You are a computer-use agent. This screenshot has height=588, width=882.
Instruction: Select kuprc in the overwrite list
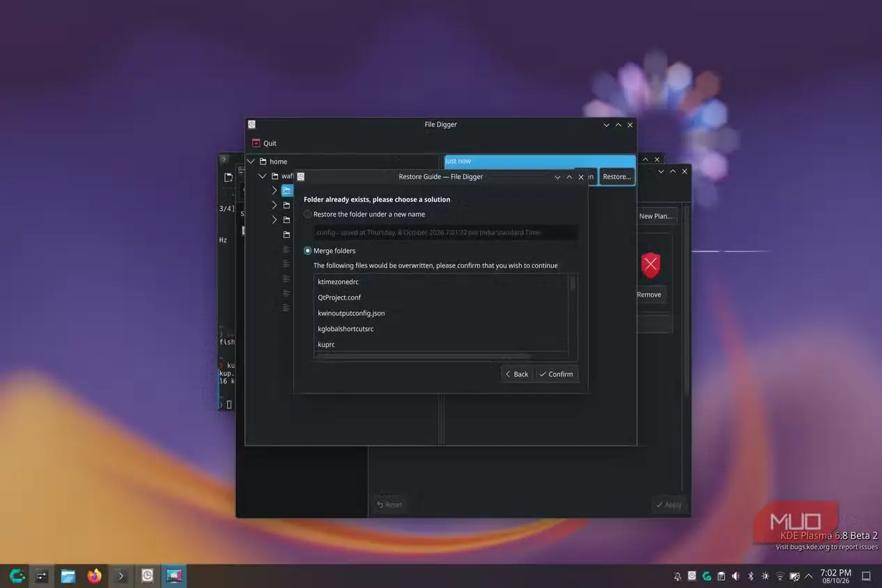441,345
